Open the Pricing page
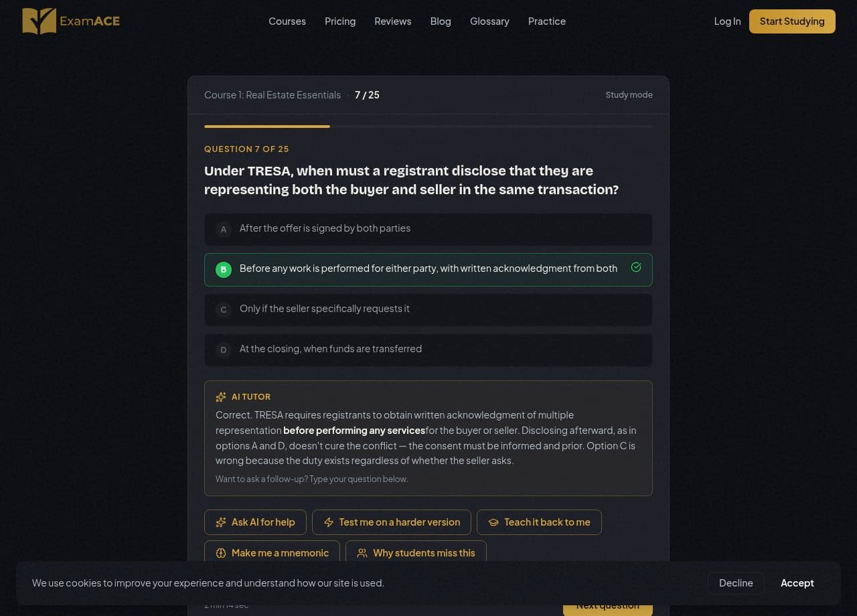The height and width of the screenshot is (616, 857). (340, 21)
